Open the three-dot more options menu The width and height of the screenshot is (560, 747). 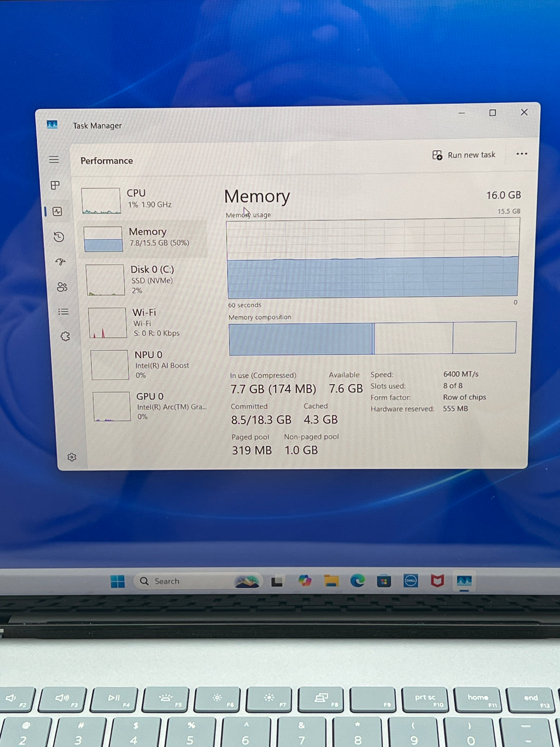pyautogui.click(x=522, y=154)
